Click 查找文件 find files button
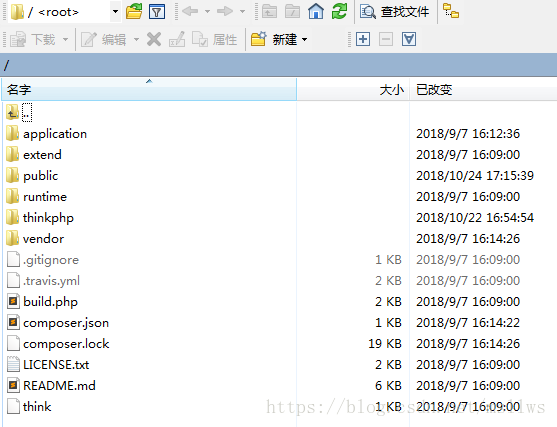This screenshot has width=557, height=427. pos(395,12)
